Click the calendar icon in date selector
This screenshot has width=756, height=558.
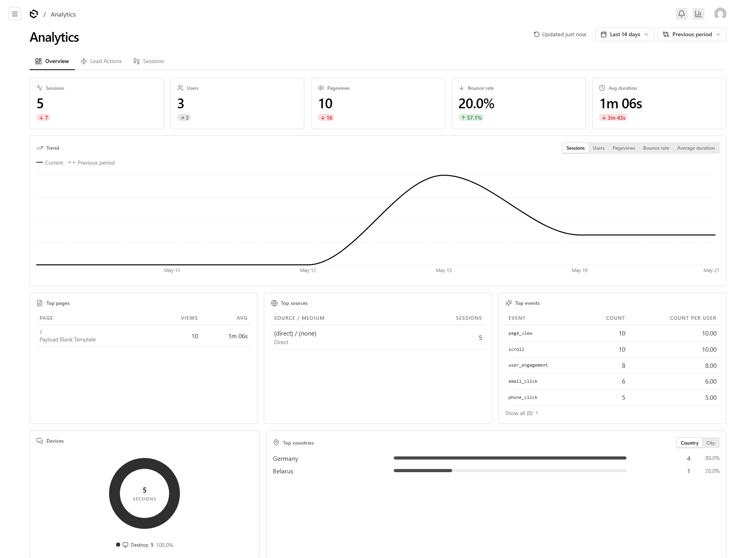pyautogui.click(x=604, y=34)
